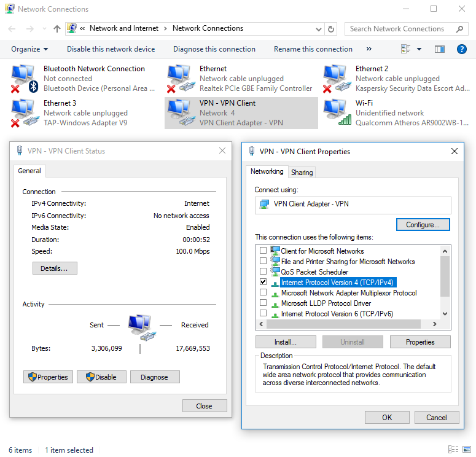Screen dimensions: 476x457
Task: Select the Wi-Fi connection icon
Action: [337, 113]
